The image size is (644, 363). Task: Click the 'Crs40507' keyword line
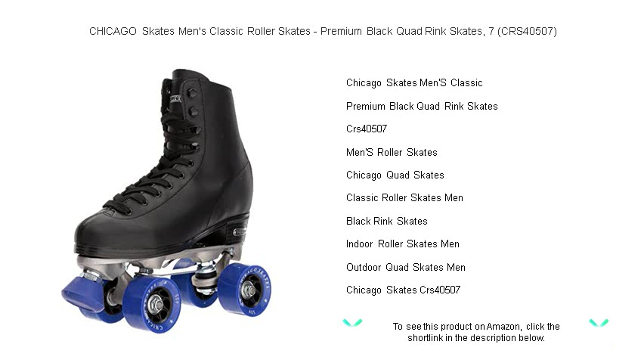click(x=367, y=129)
